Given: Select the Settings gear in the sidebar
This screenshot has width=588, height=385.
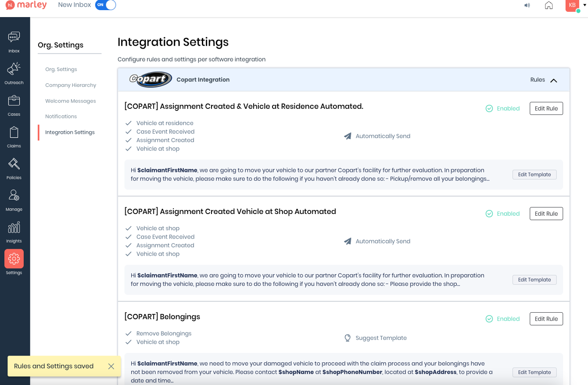Looking at the screenshot, I should pyautogui.click(x=14, y=259).
